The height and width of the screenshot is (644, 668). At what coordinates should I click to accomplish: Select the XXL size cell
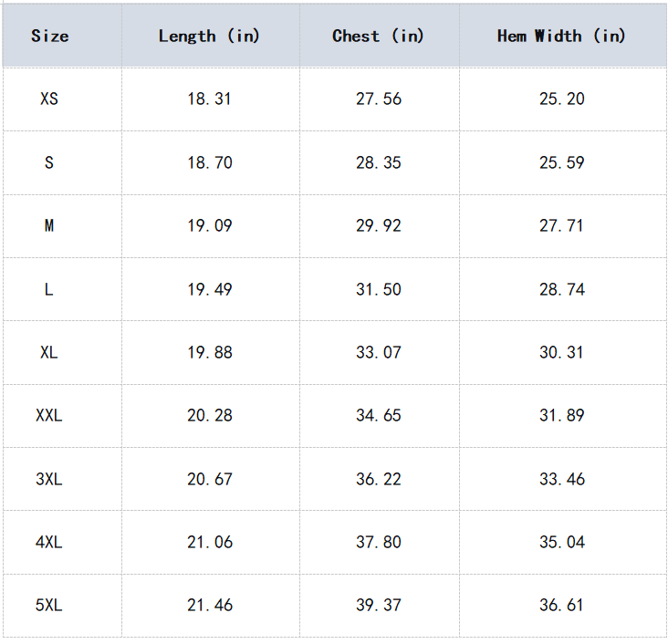click(x=49, y=415)
